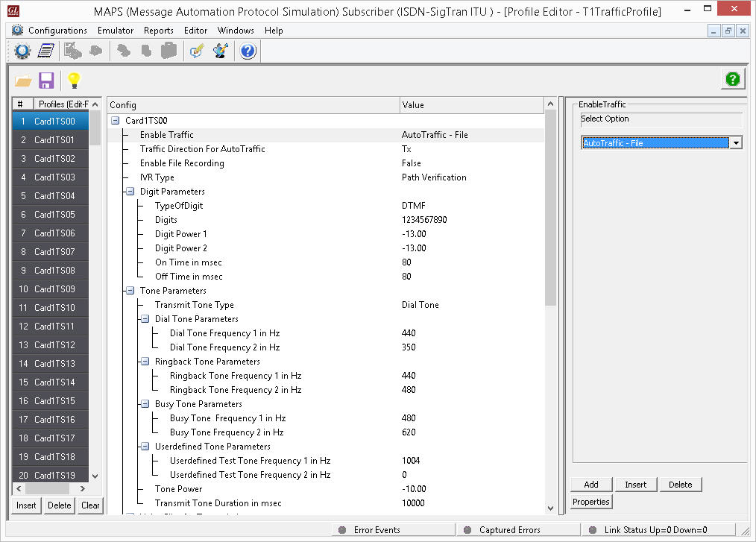This screenshot has height=542, width=756.
Task: Open the Help blue question mark icon
Action: [248, 51]
